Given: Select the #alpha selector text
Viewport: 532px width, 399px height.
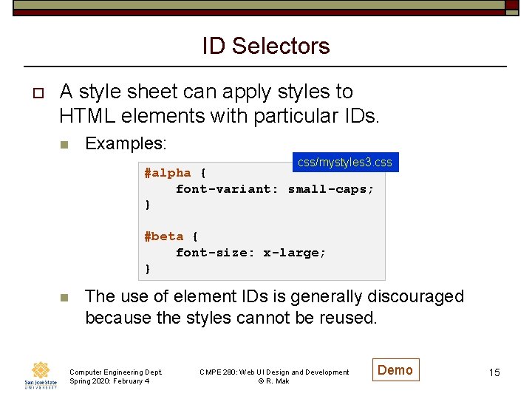Looking at the screenshot, I should [168, 173].
